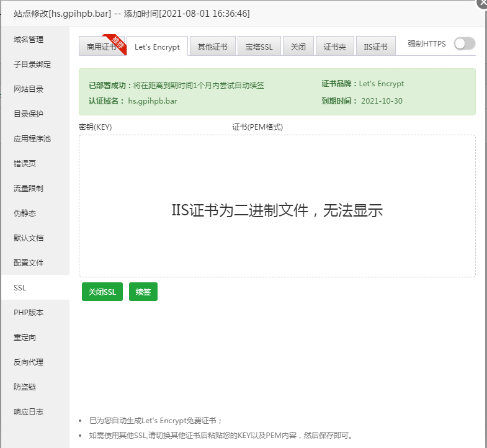Screen dimensions: 487x448
Task: Click the 已为您自动生成Let's Encrypt免费证书 note
Action: [x=156, y=420]
